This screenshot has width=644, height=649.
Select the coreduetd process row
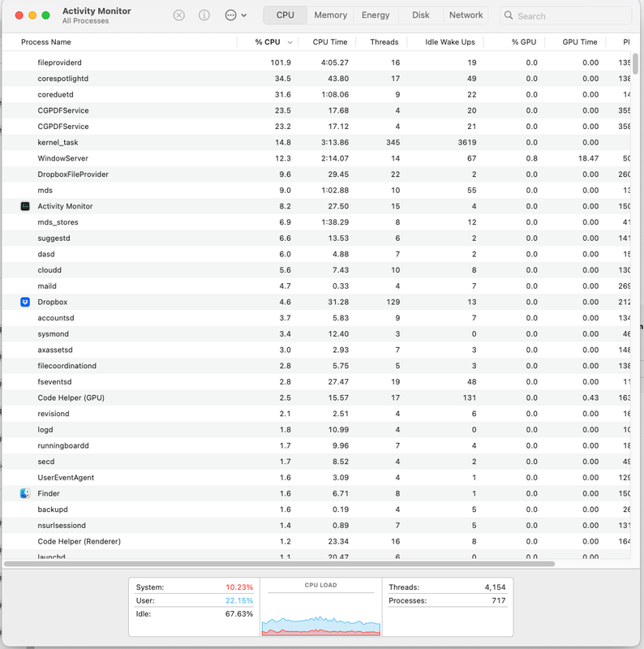(x=316, y=94)
